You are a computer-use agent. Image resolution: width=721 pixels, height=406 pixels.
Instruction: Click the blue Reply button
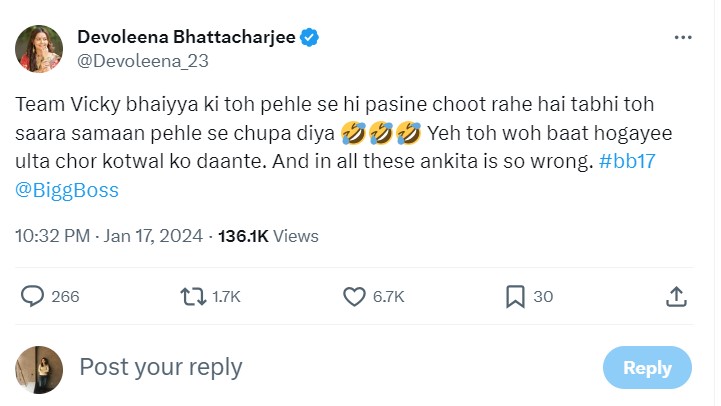click(647, 367)
